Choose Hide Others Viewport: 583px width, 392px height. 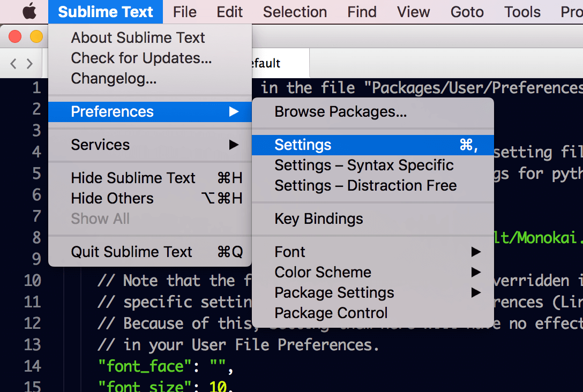[150, 199]
